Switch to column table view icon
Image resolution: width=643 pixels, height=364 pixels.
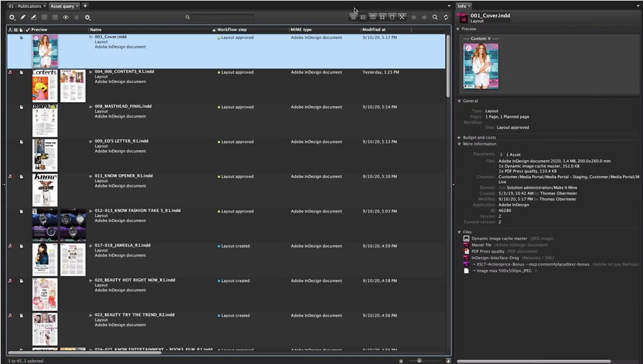point(373,17)
